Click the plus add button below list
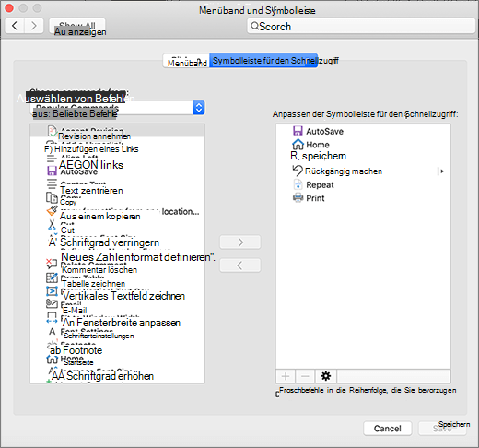This screenshot has width=479, height=448. click(286, 376)
